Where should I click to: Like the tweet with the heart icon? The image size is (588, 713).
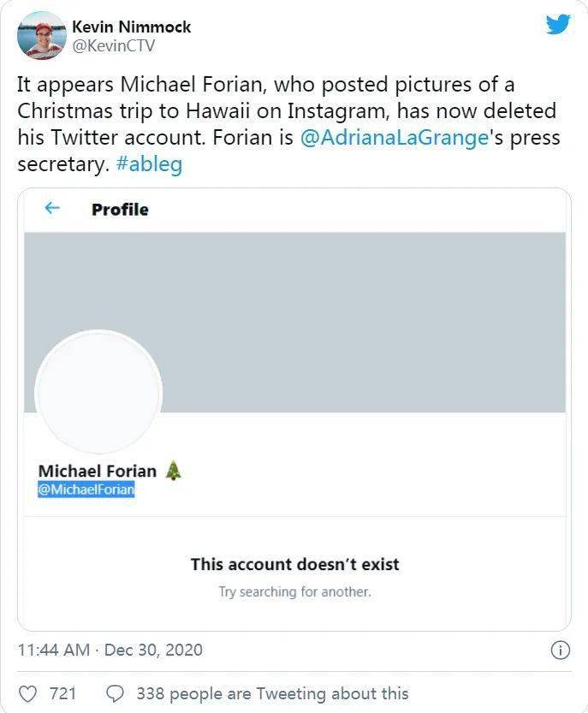pyautogui.click(x=28, y=693)
